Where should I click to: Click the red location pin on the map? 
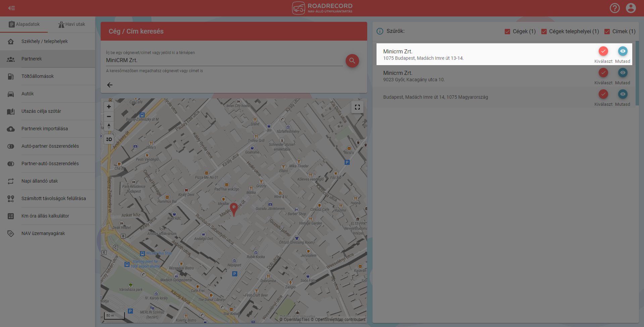[x=234, y=209]
